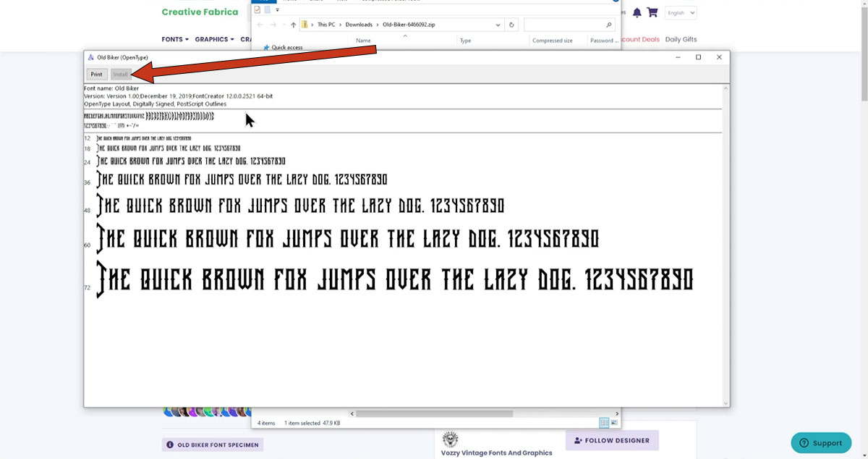Image resolution: width=868 pixels, height=459 pixels.
Task: Click the search magnifier in File Explorer
Action: (x=608, y=24)
